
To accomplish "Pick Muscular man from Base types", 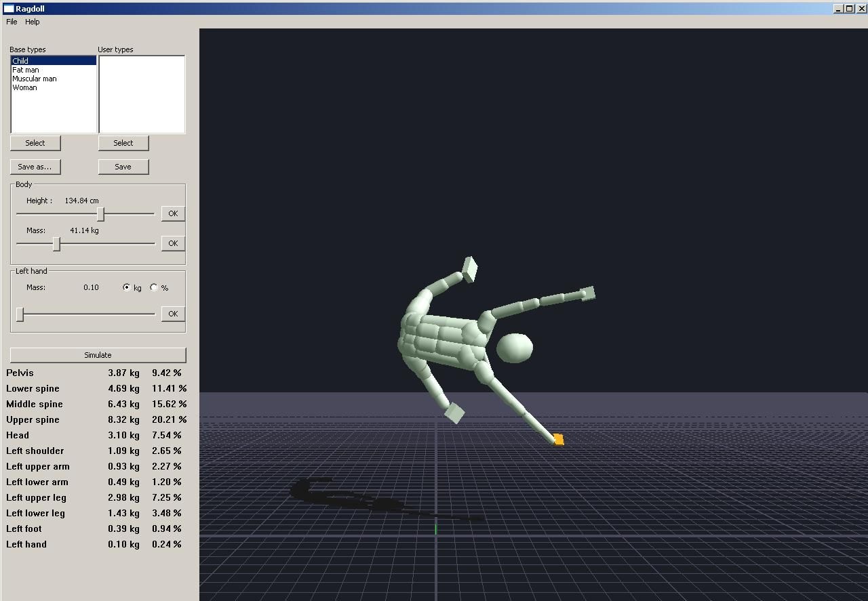I will pyautogui.click(x=35, y=79).
